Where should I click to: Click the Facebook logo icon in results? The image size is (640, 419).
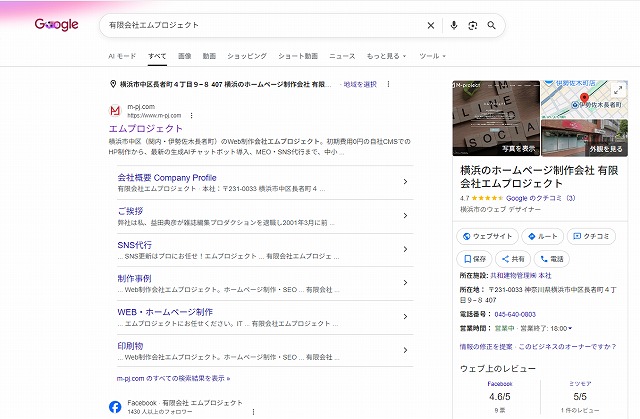pyautogui.click(x=115, y=407)
